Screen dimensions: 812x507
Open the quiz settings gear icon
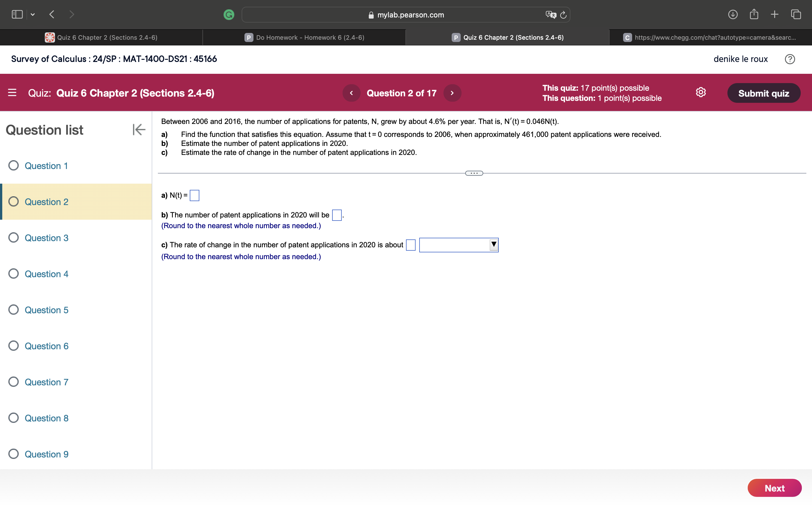click(x=701, y=93)
